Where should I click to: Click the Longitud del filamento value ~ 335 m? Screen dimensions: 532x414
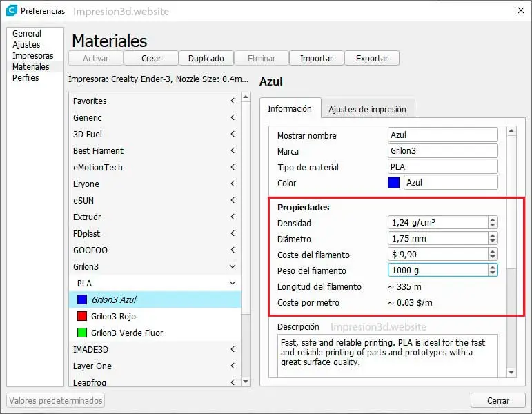[x=405, y=287]
